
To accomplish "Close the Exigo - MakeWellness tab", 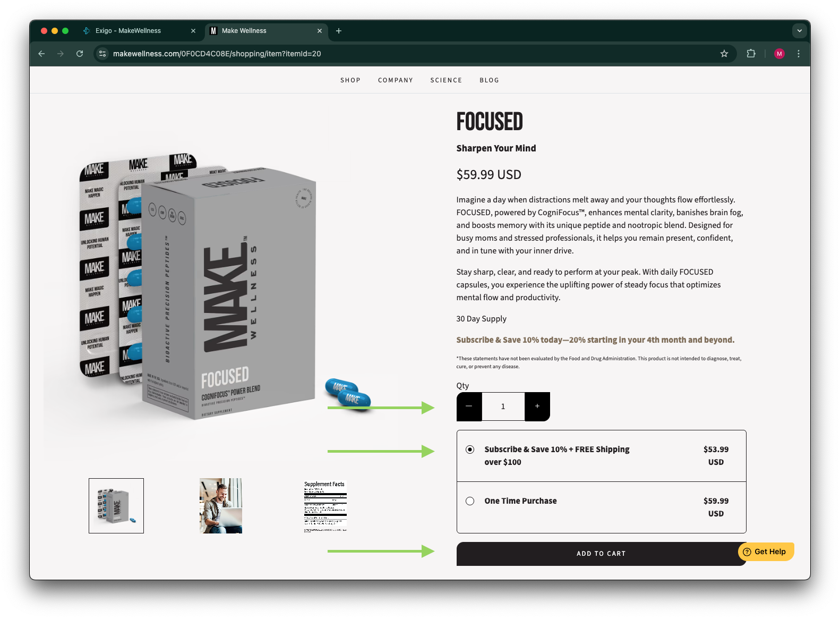I will click(x=193, y=31).
